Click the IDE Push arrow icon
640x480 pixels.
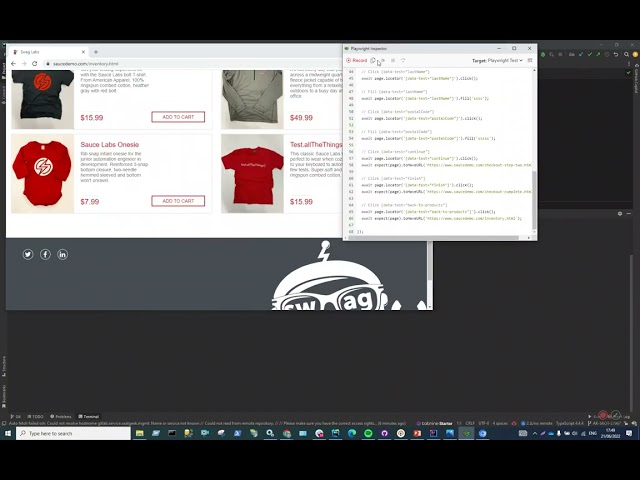click(x=598, y=54)
